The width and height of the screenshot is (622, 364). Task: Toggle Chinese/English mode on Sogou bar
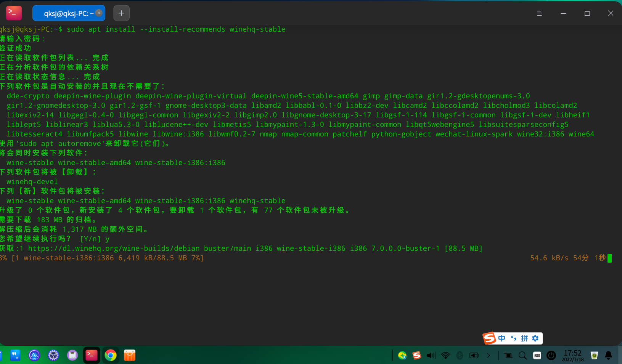(502, 338)
